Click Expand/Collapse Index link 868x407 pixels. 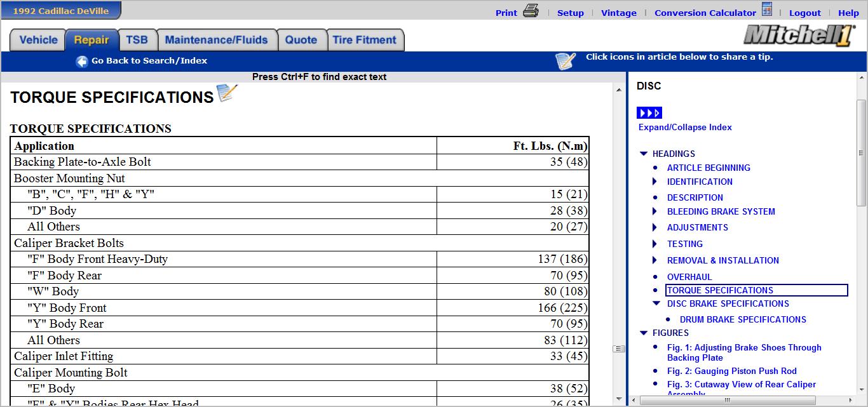pyautogui.click(x=685, y=127)
